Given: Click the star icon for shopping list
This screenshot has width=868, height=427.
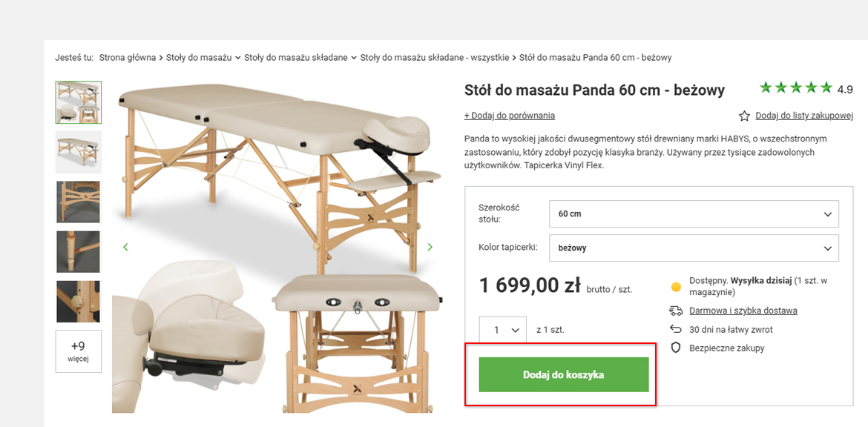Looking at the screenshot, I should click(x=745, y=116).
